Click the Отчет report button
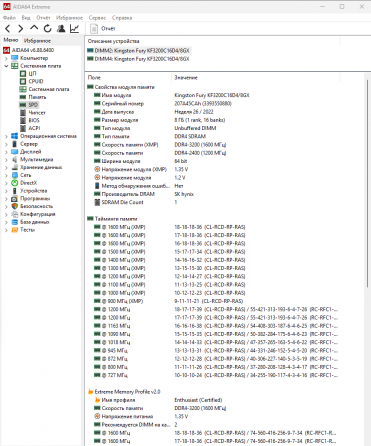This screenshot has height=446, width=371. pyautogui.click(x=103, y=29)
